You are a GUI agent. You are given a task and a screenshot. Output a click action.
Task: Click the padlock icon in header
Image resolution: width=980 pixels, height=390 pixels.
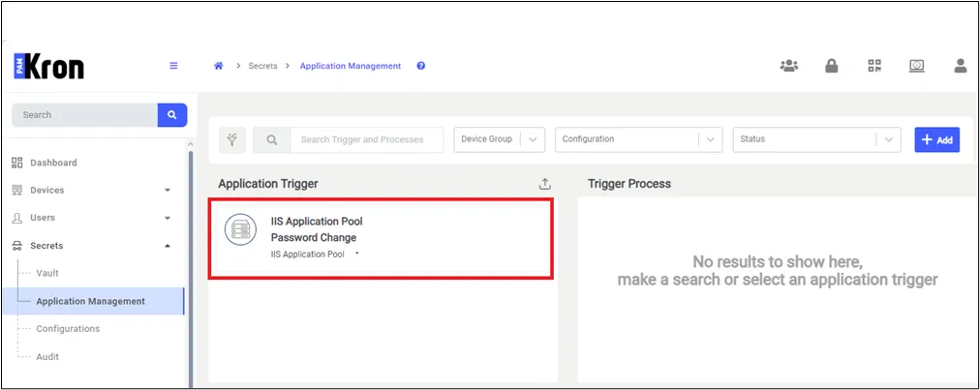click(x=831, y=66)
